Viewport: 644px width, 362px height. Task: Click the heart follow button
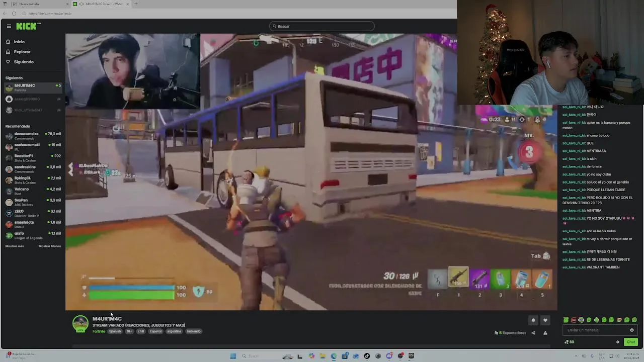(x=545, y=320)
